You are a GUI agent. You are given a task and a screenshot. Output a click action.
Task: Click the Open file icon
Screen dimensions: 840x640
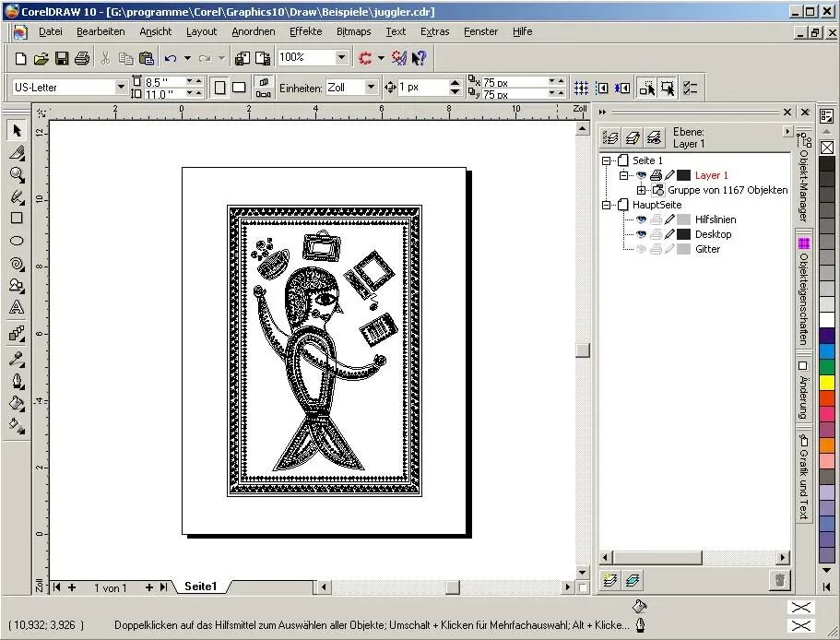click(41, 58)
